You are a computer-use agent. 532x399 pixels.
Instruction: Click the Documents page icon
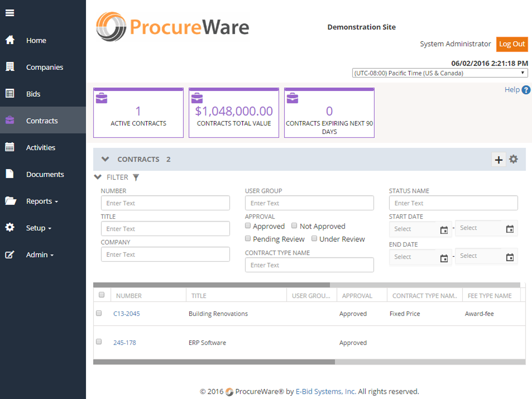[10, 174]
